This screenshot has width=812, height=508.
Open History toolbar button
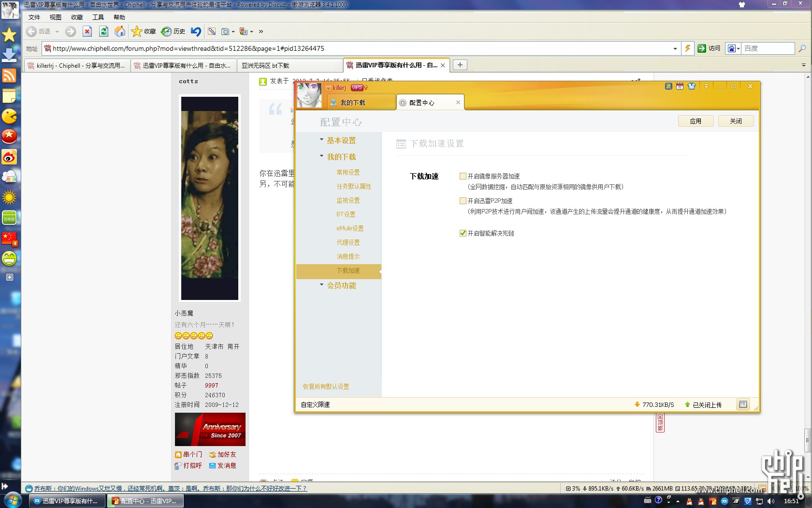(x=173, y=31)
